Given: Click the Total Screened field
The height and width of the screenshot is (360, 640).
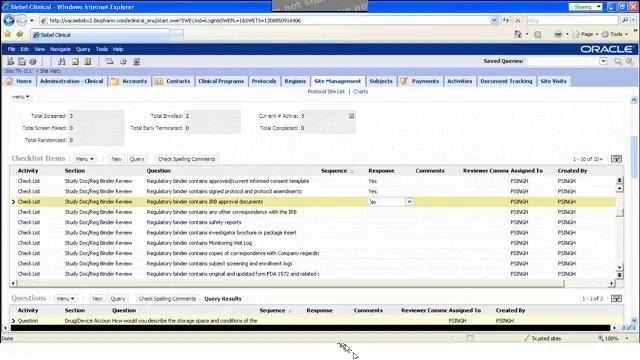Looking at the screenshot, I should (96, 116).
